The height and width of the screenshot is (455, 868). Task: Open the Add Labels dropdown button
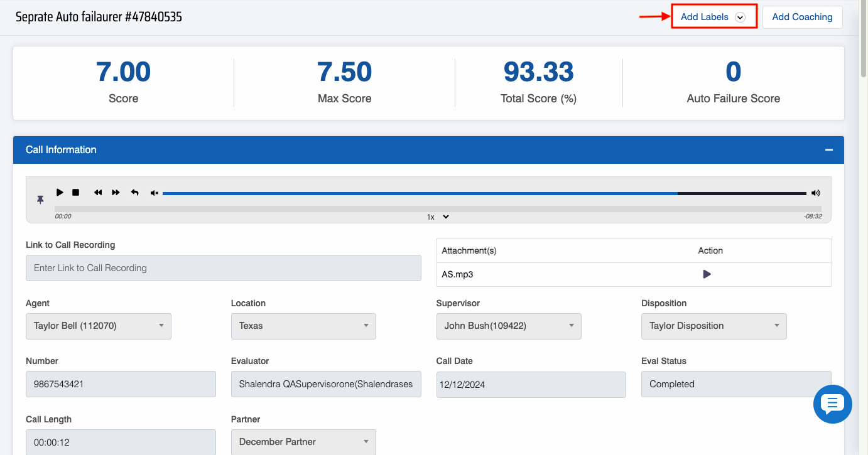click(x=713, y=17)
